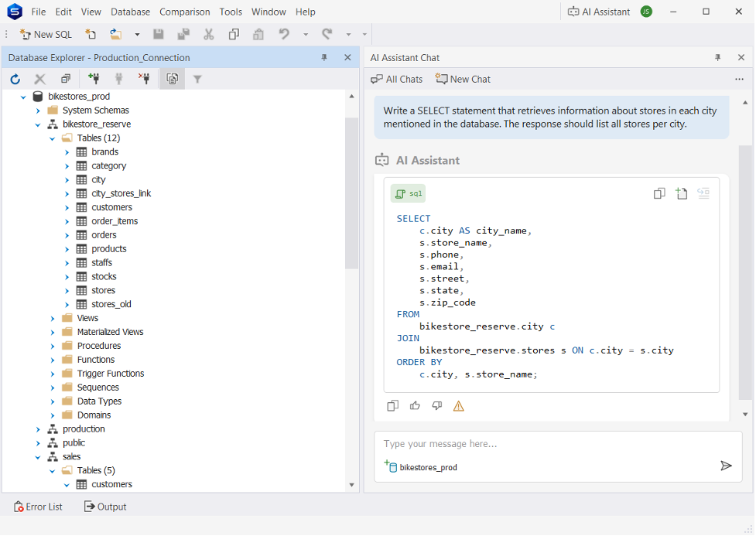Open generated SQL in new editor
Screen dimensions: 756x536
tap(681, 193)
